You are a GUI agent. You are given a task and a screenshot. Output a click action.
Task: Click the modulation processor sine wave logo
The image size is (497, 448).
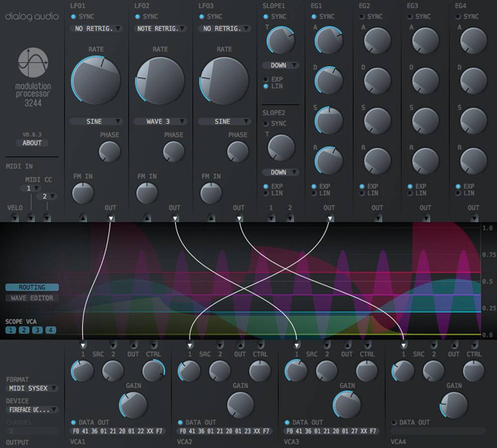(x=33, y=62)
